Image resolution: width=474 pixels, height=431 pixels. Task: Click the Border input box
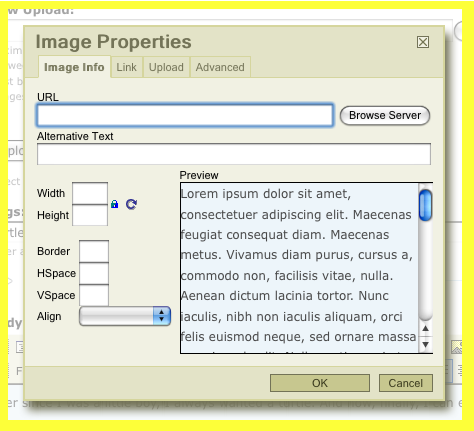pos(94,251)
